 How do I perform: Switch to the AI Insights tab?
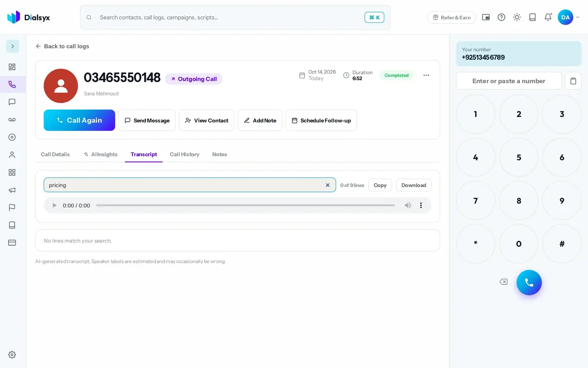(x=100, y=154)
